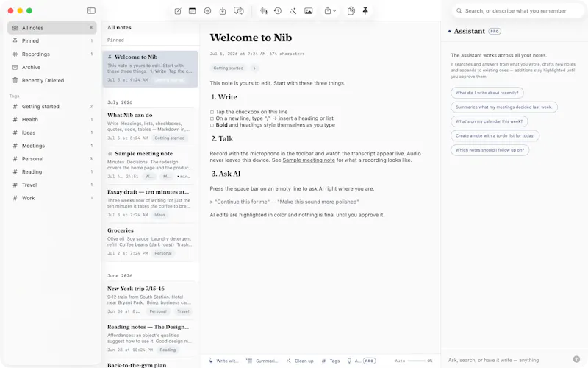Viewport: 588px width, 368px height.
Task: Follow the Sample meeting note link
Action: (309, 160)
